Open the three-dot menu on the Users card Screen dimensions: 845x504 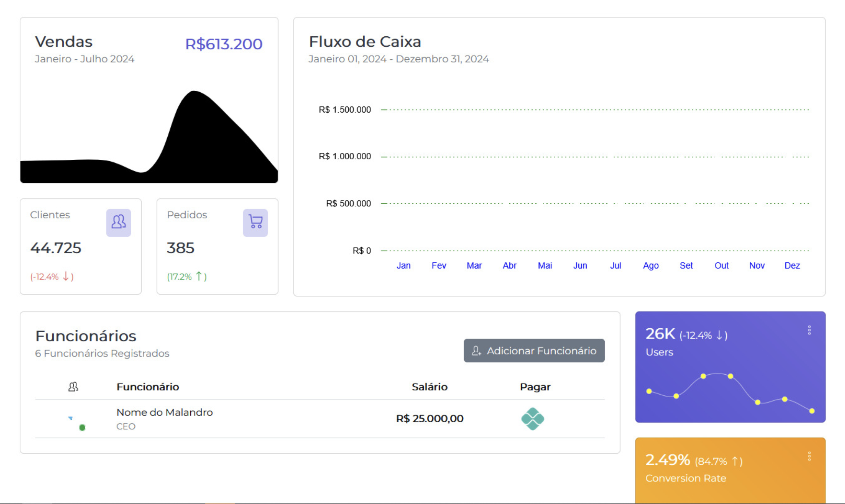coord(810,330)
